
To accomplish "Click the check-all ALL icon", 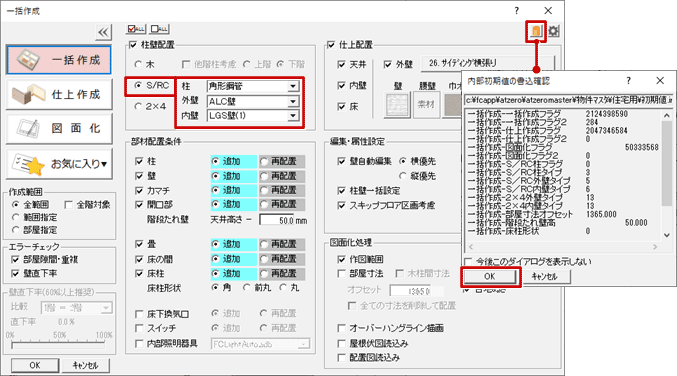I will (136, 29).
